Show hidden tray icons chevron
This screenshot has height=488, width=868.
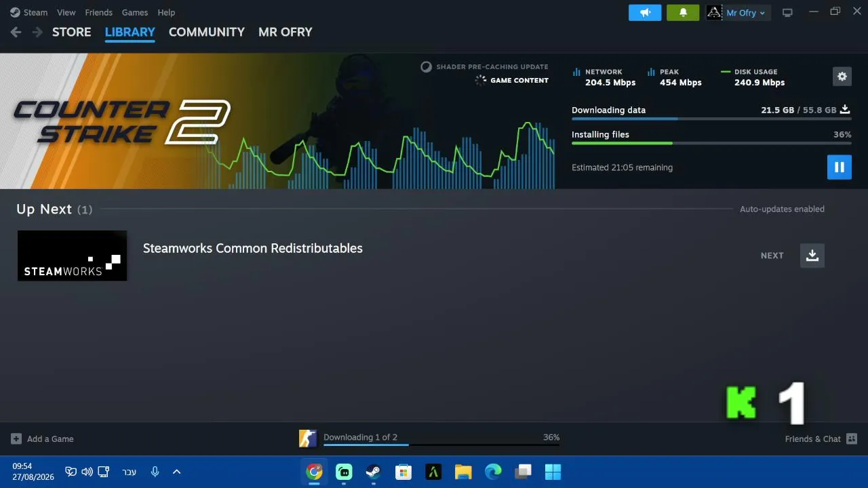point(176,472)
